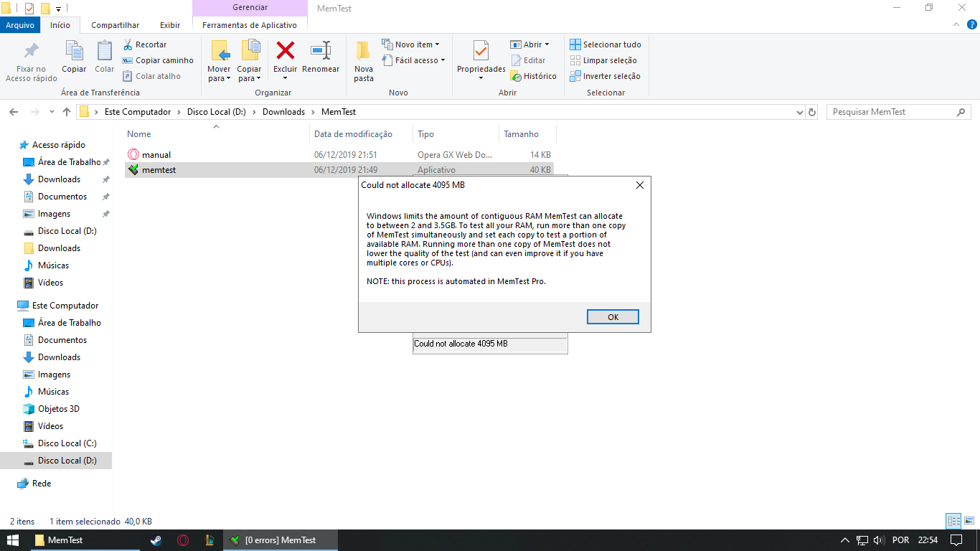Click the Steam taskbar icon
The width and height of the screenshot is (980, 551).
point(156,540)
